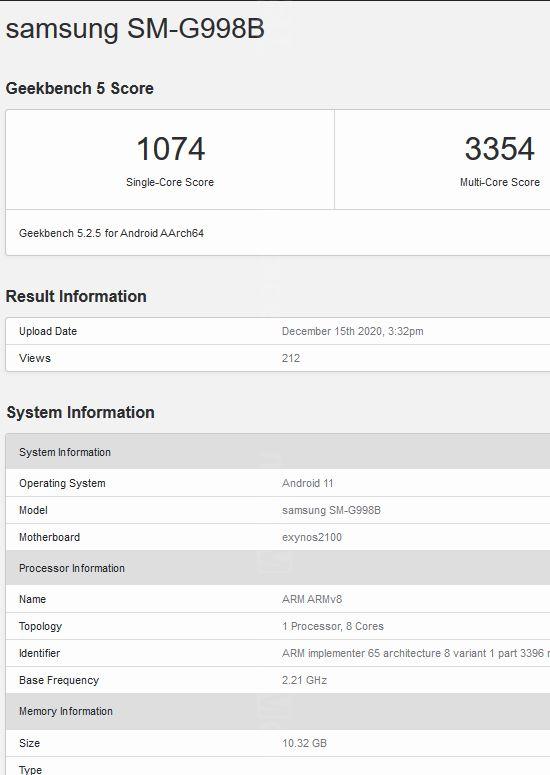Click the Memory Size value 10.32 GB
550x775 pixels.
point(304,743)
